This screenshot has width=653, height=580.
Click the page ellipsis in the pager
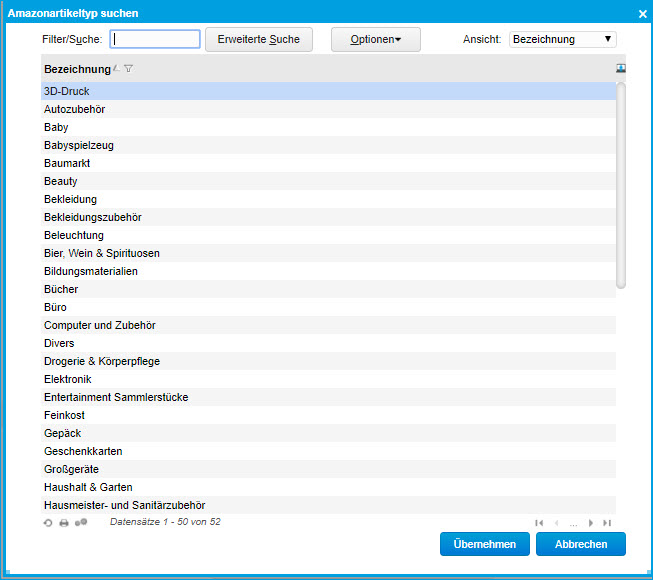(573, 523)
